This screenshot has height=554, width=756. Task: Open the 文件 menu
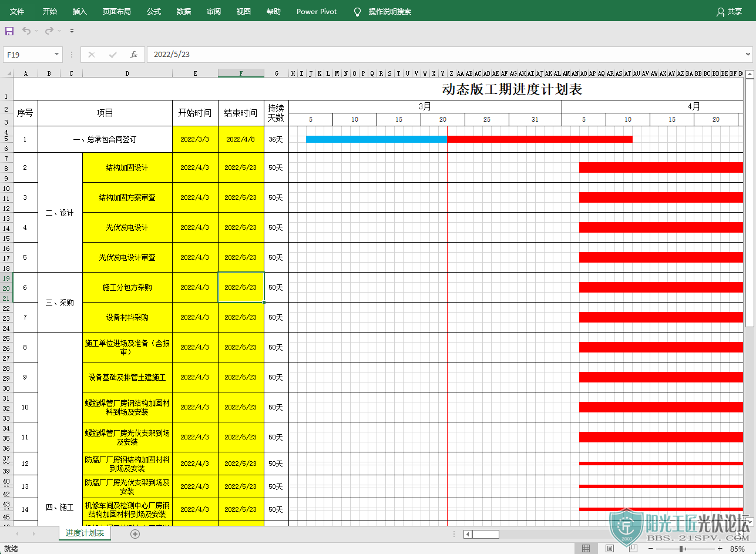(x=17, y=12)
